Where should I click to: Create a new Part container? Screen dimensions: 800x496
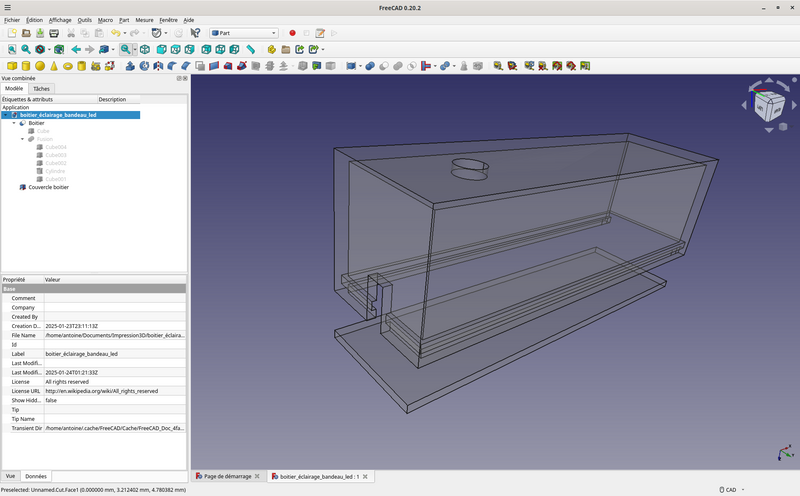click(272, 49)
